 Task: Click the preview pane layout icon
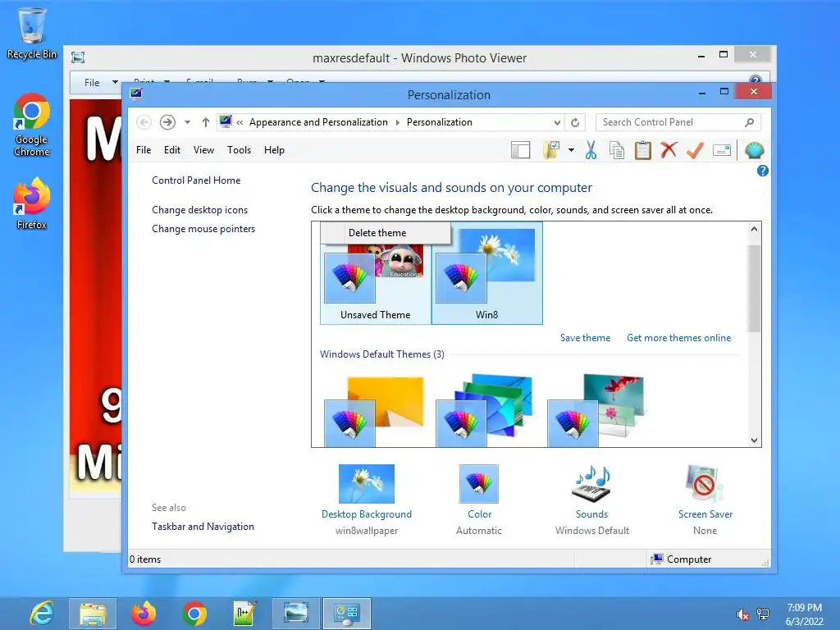pos(520,151)
